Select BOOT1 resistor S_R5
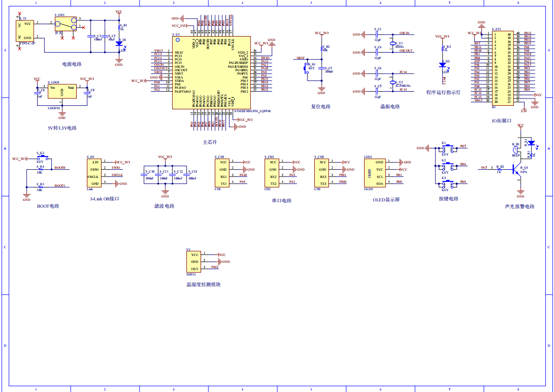 click(41, 187)
